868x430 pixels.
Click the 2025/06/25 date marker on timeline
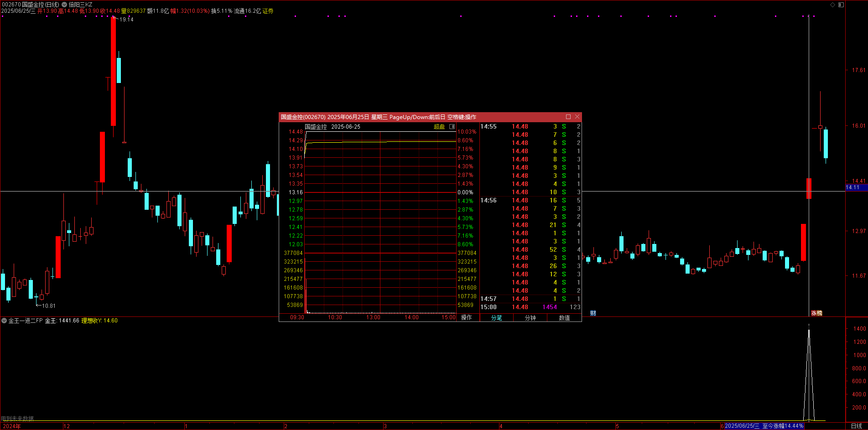(x=742, y=426)
